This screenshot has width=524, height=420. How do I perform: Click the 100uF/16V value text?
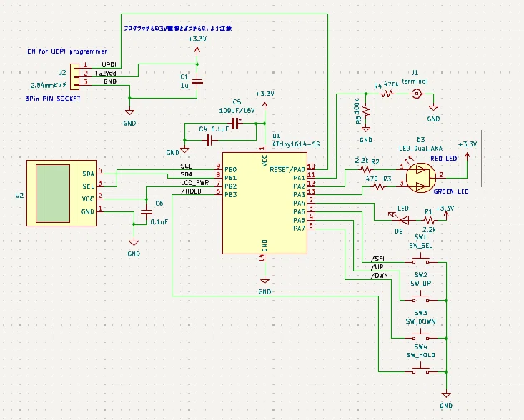point(237,110)
